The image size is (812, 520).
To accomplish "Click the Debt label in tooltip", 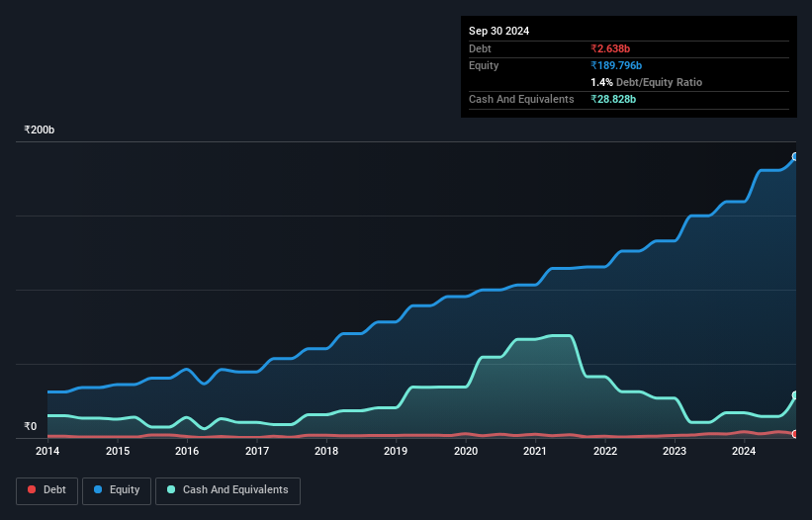I will [480, 48].
